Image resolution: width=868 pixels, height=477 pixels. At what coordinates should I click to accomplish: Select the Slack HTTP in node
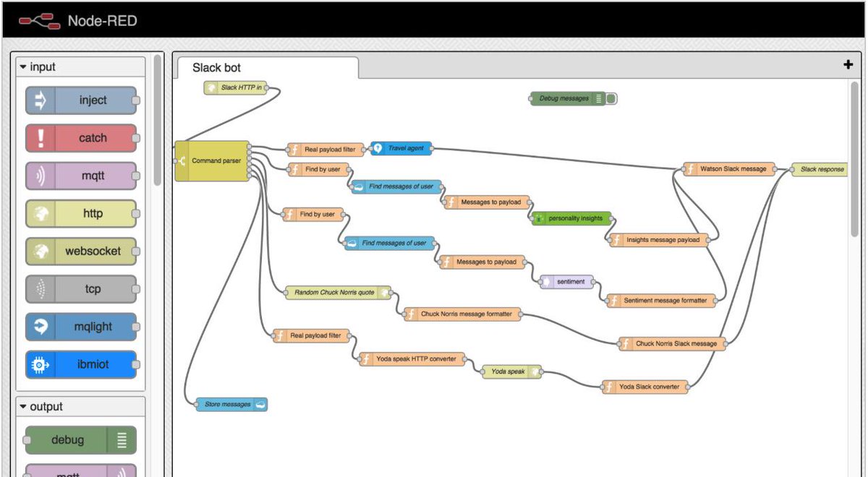235,87
